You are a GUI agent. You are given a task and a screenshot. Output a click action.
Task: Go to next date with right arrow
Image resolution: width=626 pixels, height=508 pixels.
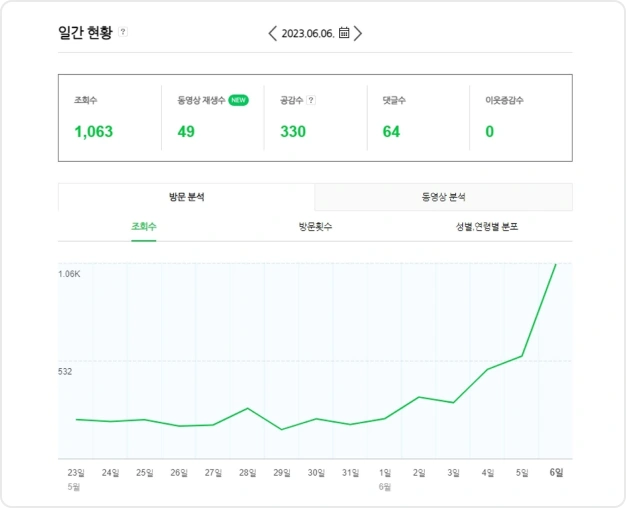358,33
